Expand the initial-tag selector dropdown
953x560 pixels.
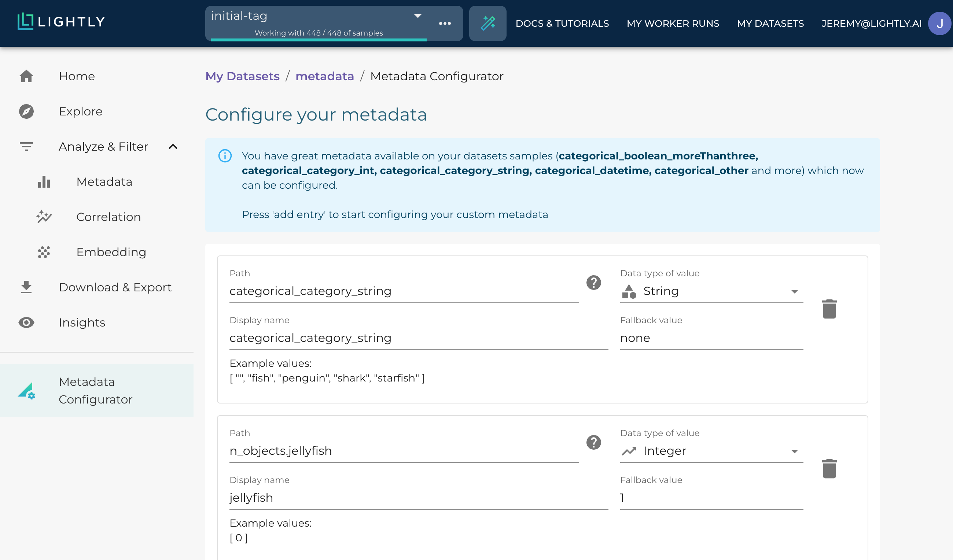[x=417, y=16]
